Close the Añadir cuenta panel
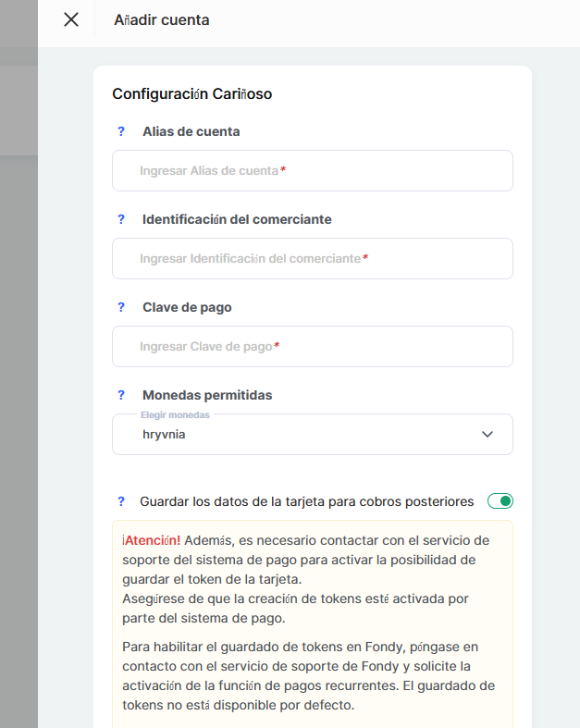This screenshot has height=728, width=580. point(71,19)
